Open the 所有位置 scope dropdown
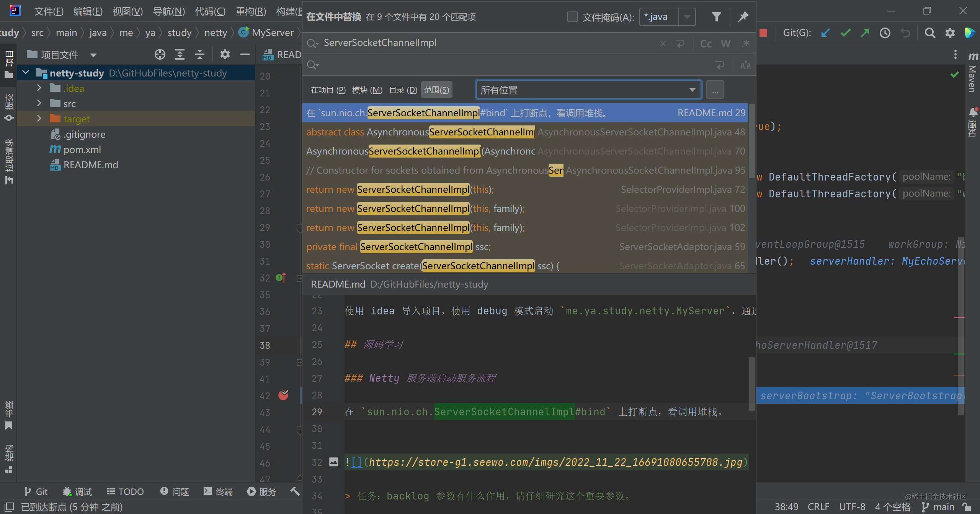 588,90
